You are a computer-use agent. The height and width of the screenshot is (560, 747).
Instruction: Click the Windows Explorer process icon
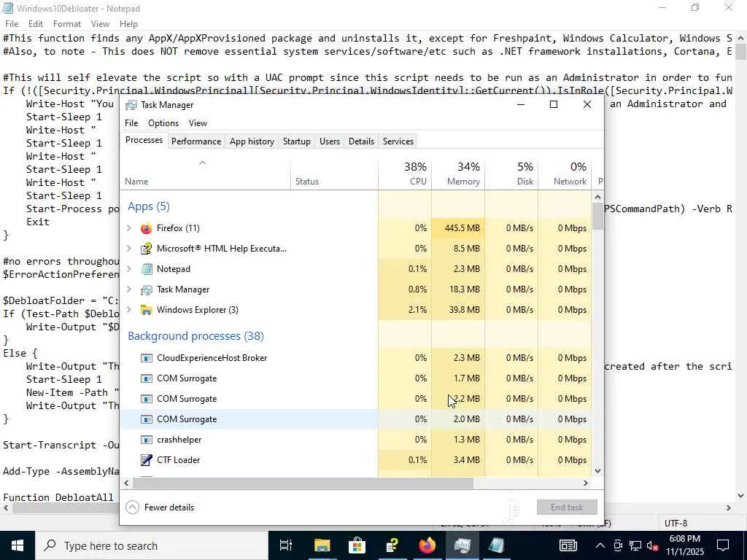[x=146, y=310]
